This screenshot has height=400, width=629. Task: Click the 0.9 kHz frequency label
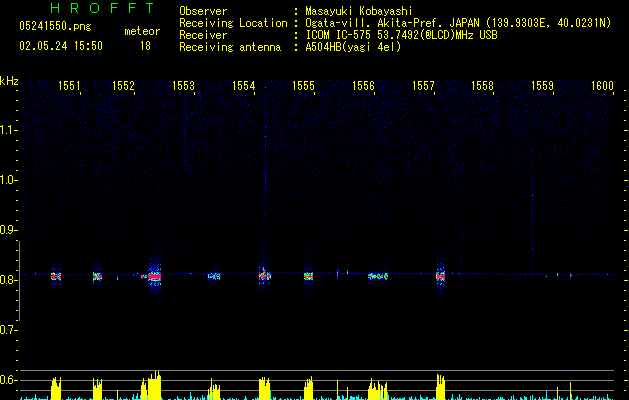(x=8, y=230)
